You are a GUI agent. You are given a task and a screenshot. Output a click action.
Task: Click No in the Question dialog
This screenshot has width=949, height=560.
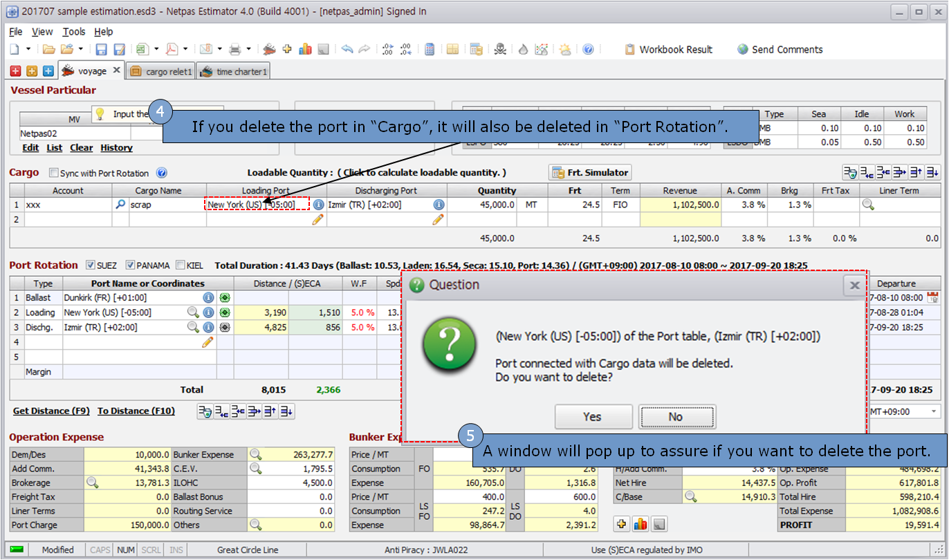tap(676, 417)
